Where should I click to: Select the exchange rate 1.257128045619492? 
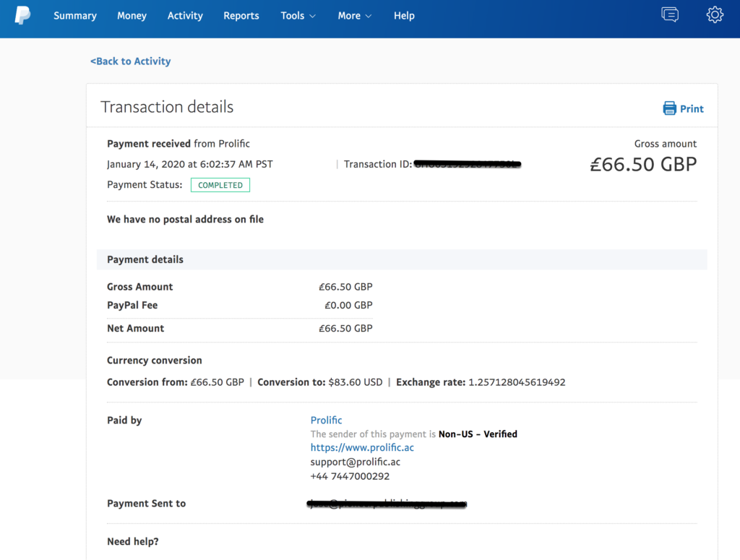pyautogui.click(x=517, y=382)
